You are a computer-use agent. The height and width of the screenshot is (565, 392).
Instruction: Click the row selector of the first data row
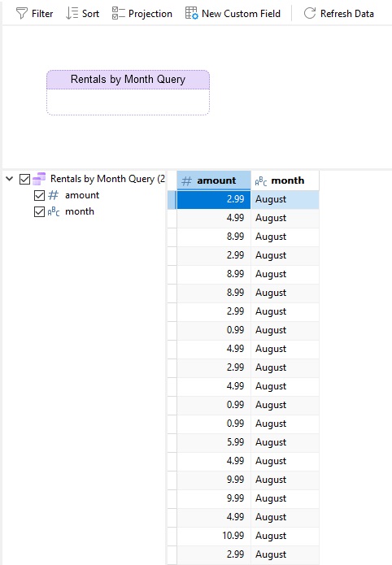(172, 200)
